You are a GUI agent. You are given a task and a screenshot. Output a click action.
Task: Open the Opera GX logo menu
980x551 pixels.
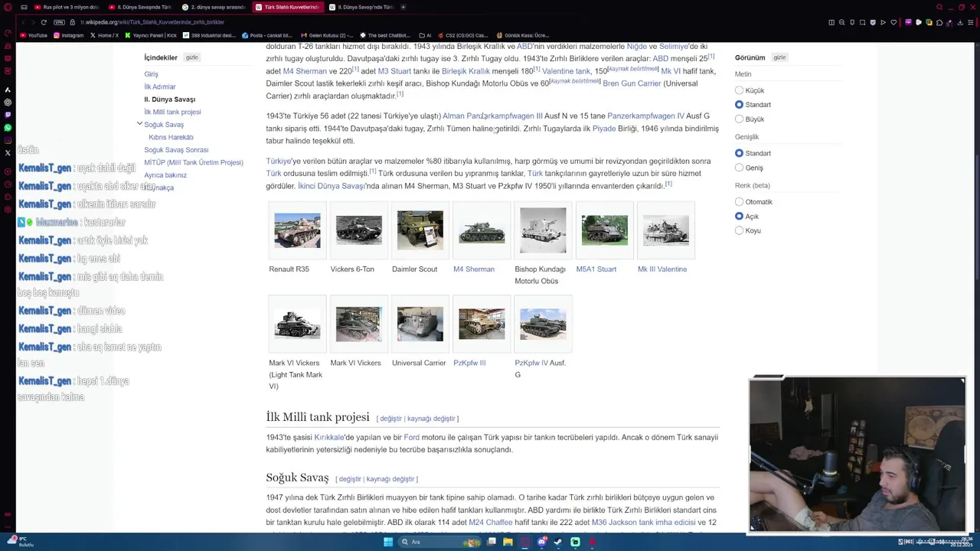pos(8,7)
